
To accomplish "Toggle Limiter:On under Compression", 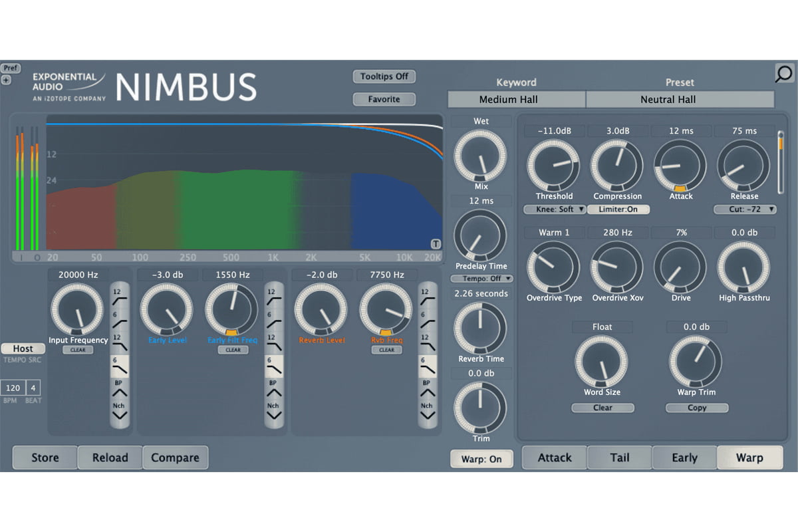I will pyautogui.click(x=618, y=209).
